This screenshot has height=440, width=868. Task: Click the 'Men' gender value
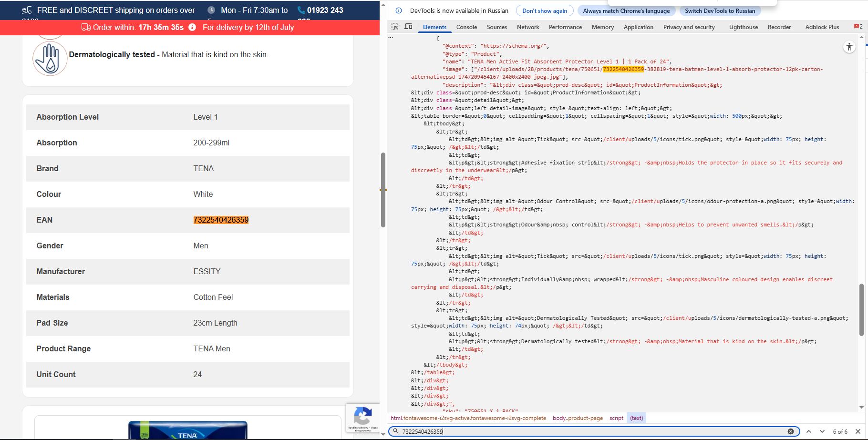point(201,246)
